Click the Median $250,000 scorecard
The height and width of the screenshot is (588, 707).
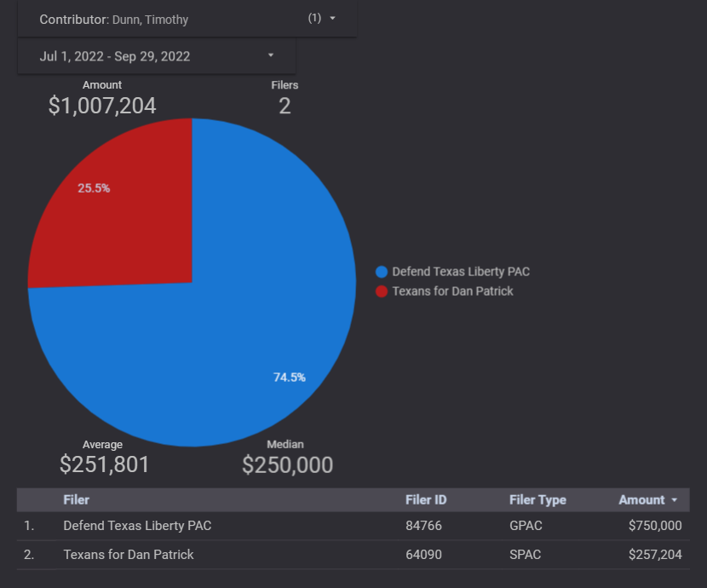[287, 458]
